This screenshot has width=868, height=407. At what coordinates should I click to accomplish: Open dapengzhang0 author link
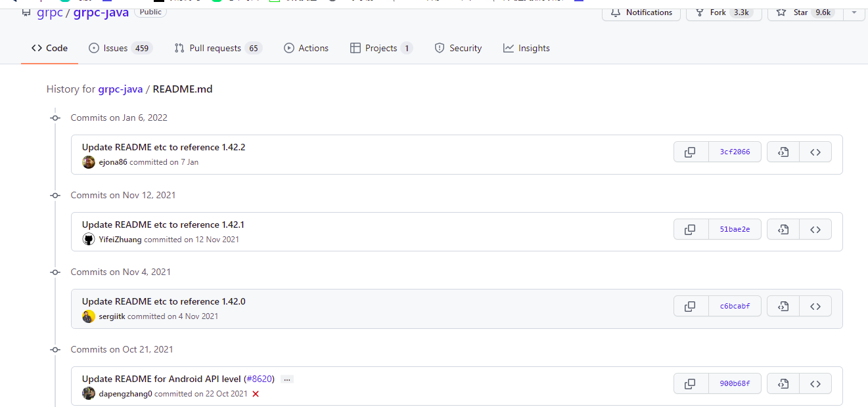pyautogui.click(x=126, y=394)
